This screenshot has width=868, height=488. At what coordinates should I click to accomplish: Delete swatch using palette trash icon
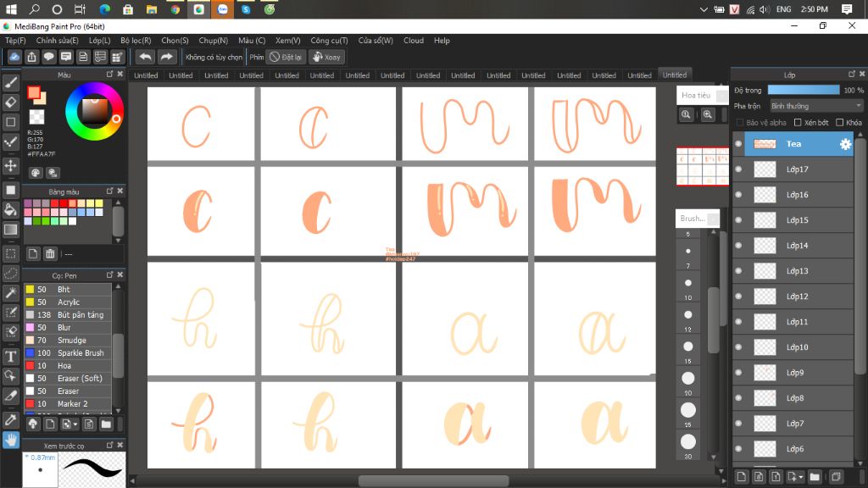tap(50, 254)
